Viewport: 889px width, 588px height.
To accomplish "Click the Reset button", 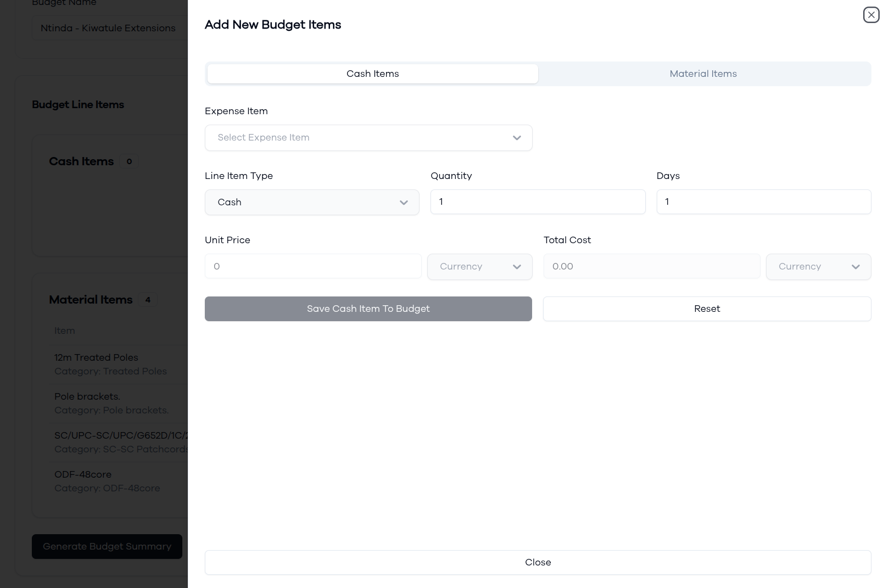I will [707, 309].
